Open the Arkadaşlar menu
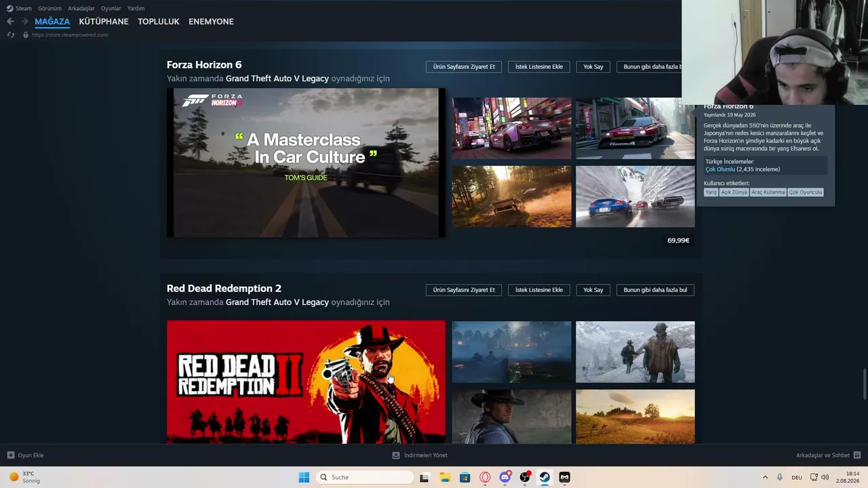The width and height of the screenshot is (868, 488). tap(81, 8)
